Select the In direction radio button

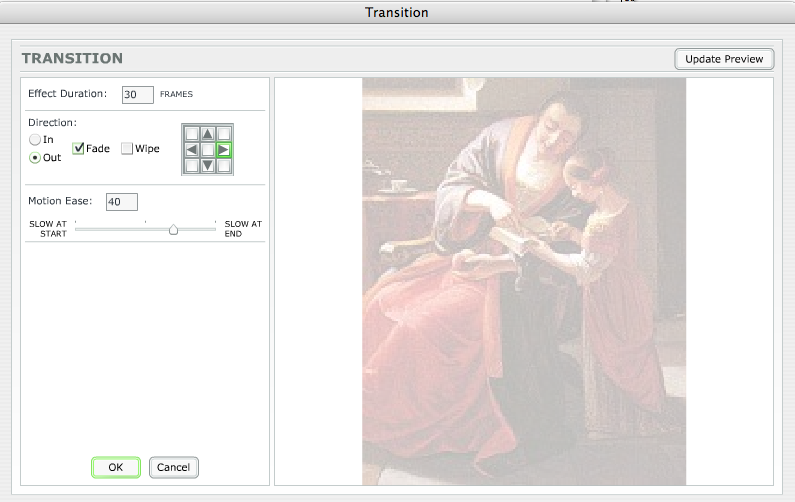[34, 139]
